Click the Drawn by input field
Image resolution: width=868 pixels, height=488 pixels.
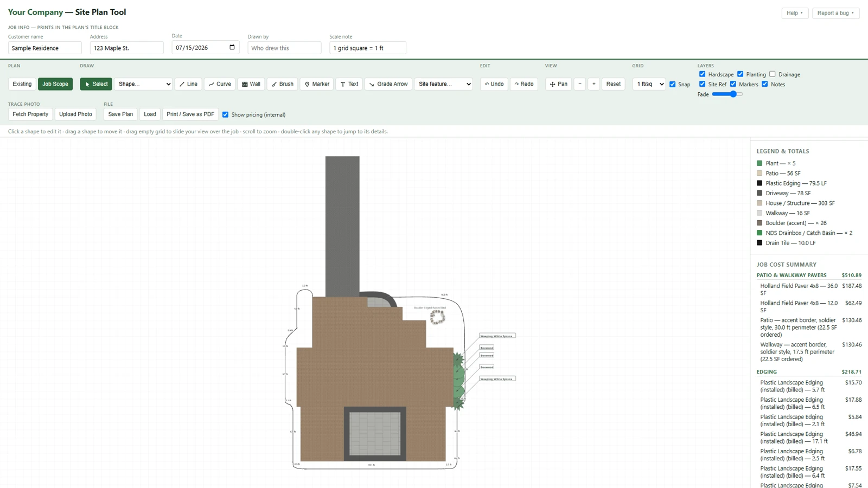[284, 48]
